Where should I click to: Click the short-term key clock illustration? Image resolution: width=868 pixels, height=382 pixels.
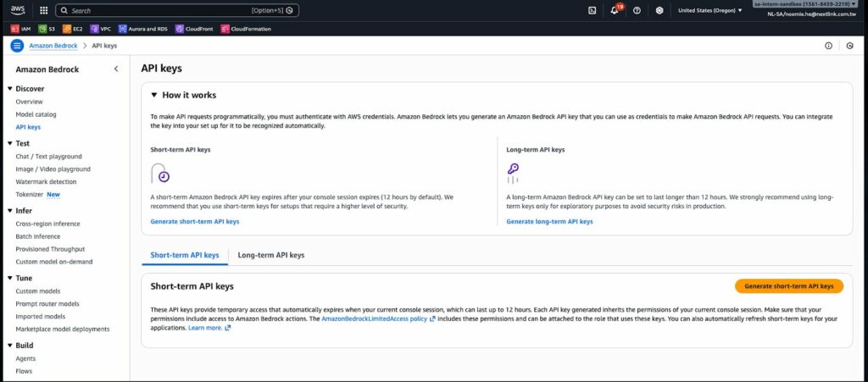tap(160, 173)
